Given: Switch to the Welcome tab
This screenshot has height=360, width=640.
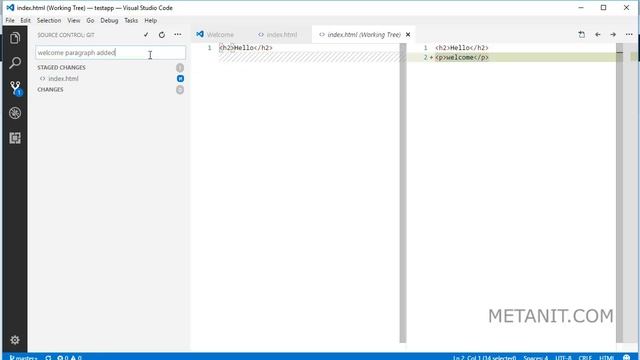Looking at the screenshot, I should (220, 35).
